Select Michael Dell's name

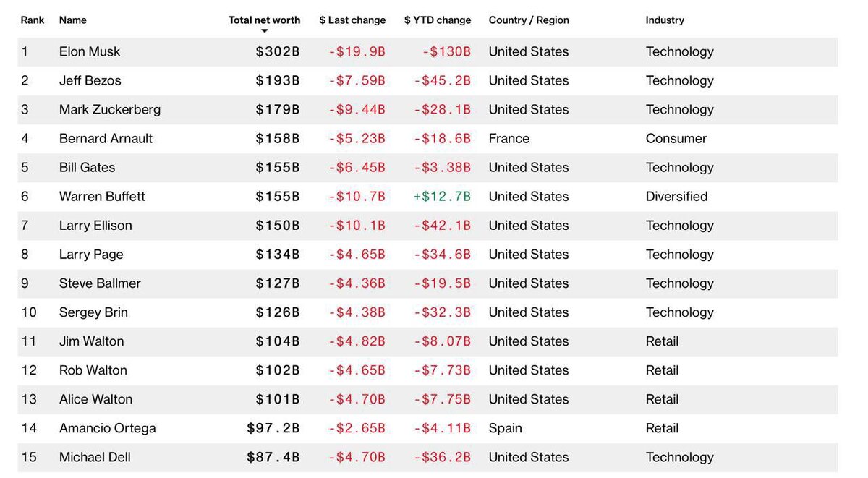coord(95,457)
